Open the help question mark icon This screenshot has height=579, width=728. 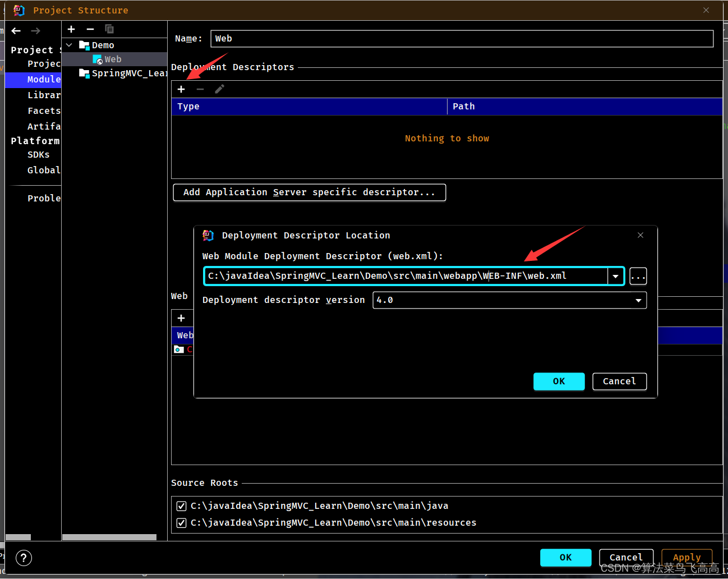[x=24, y=558]
